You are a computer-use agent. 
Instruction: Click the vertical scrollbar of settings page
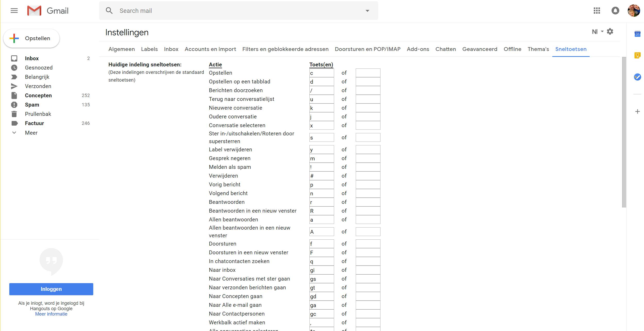pos(624,132)
